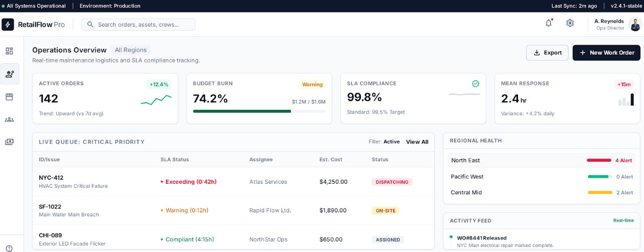Open the store locations sidebar icon
644x252 pixels.
[10, 96]
